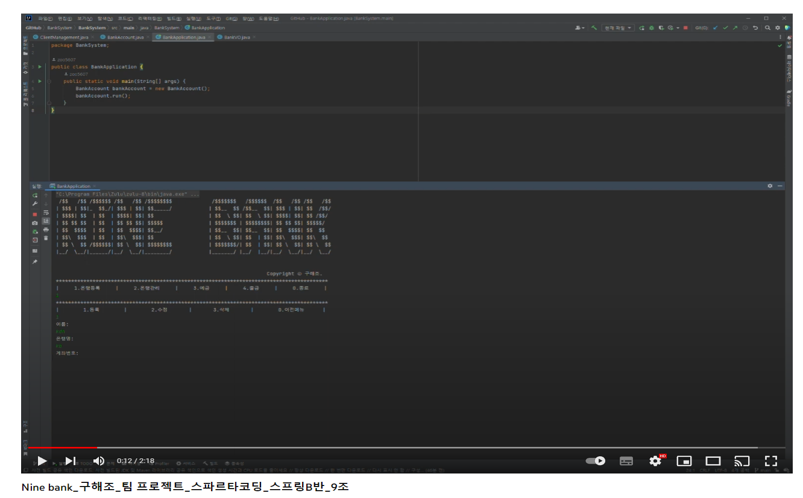Open the Git menu in menu bar
Image resolution: width=803 pixels, height=498 pixels.
(231, 18)
